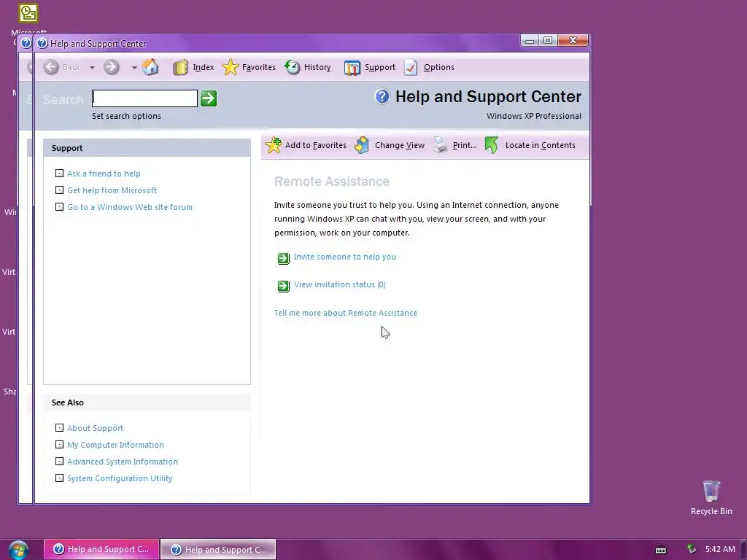Click the 5:42 AM clock
The height and width of the screenshot is (560, 747).
pos(720,549)
